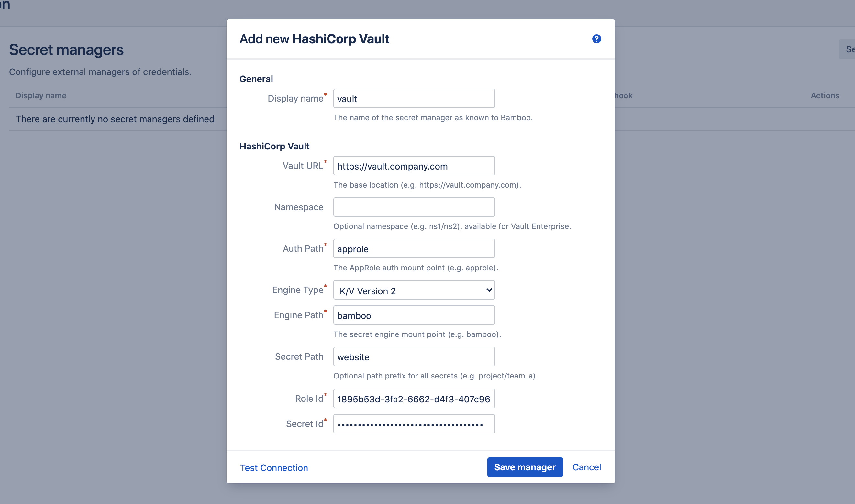Screen dimensions: 855x504
Task: Click 'Configure external managers of credentials' text
Action: tap(100, 72)
